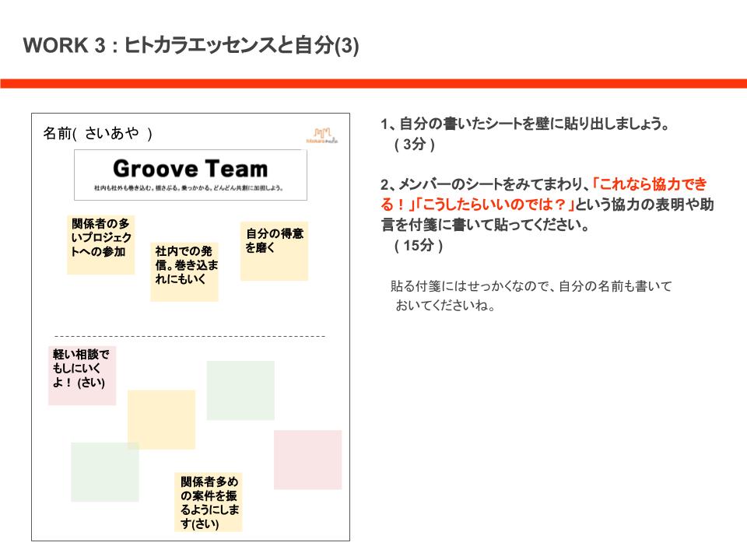Click the orange horizontal bar under the title
Viewport: 747px width, 560px height.
click(373, 83)
